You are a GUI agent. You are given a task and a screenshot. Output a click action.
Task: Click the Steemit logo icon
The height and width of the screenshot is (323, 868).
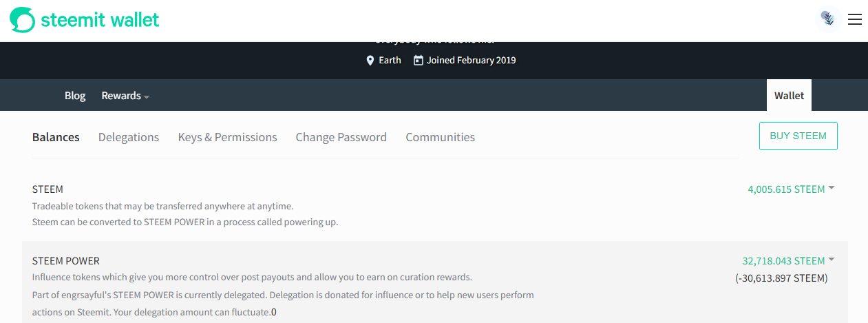21,20
